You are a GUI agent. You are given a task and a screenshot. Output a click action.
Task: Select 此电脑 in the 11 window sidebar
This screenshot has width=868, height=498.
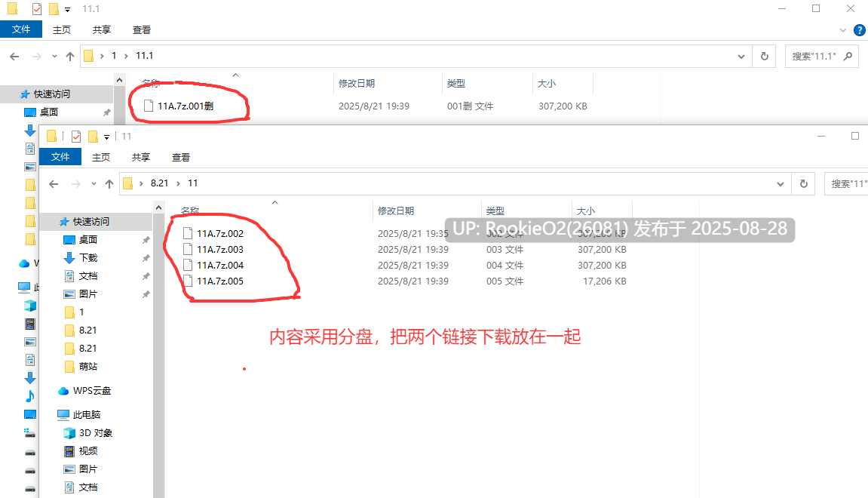click(x=87, y=414)
